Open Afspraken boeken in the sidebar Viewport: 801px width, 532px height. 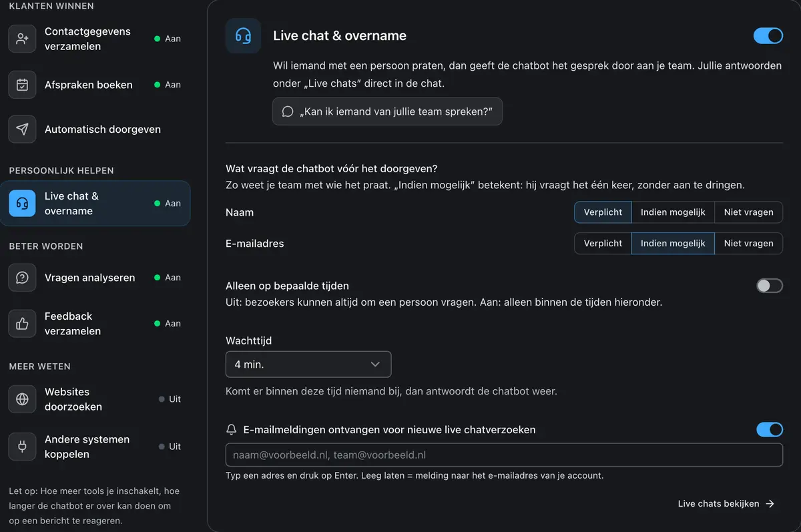pyautogui.click(x=95, y=85)
